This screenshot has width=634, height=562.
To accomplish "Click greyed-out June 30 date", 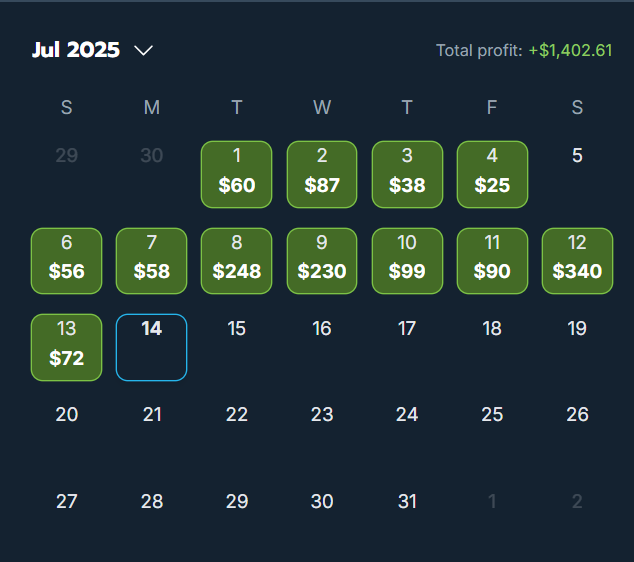I will 152,155.
